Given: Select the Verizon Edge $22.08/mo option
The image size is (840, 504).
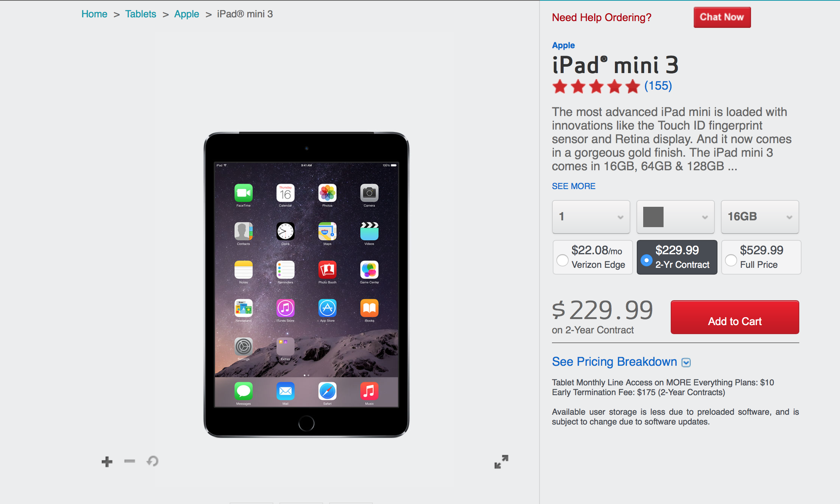Looking at the screenshot, I should tap(592, 257).
